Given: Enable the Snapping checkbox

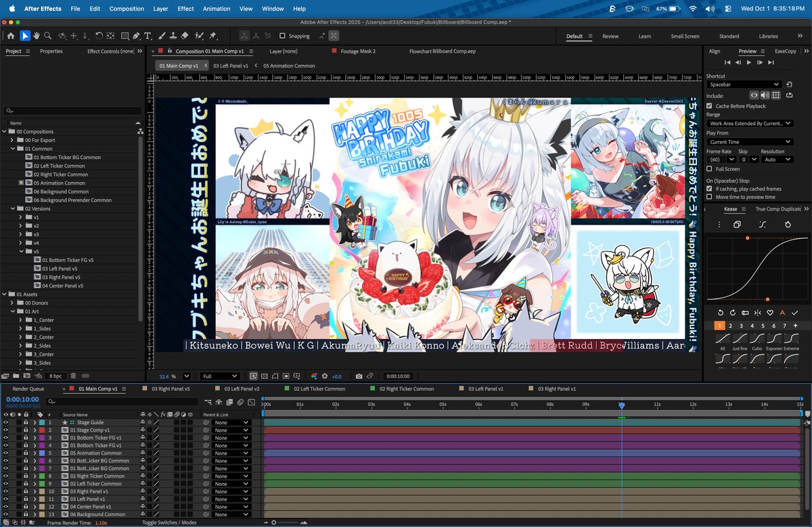Looking at the screenshot, I should (283, 36).
